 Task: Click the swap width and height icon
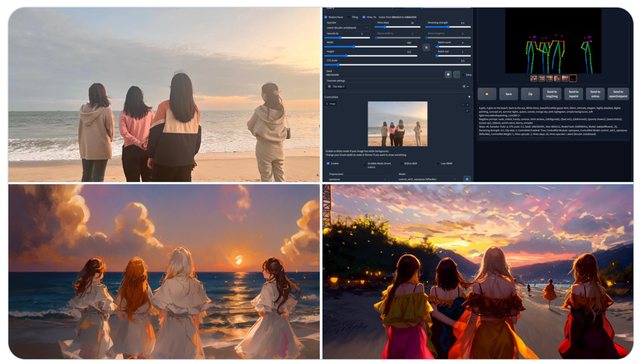pyautogui.click(x=426, y=47)
